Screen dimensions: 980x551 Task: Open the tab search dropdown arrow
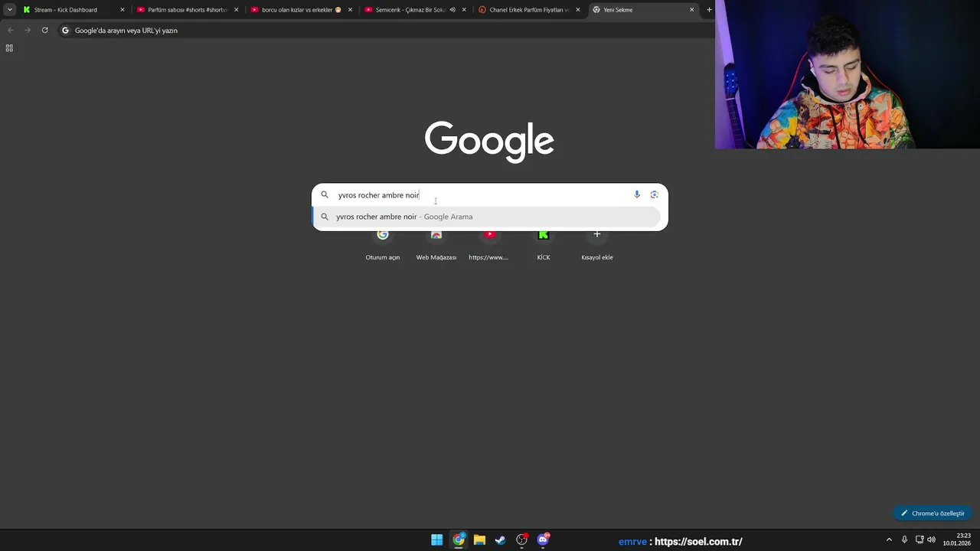point(9,10)
